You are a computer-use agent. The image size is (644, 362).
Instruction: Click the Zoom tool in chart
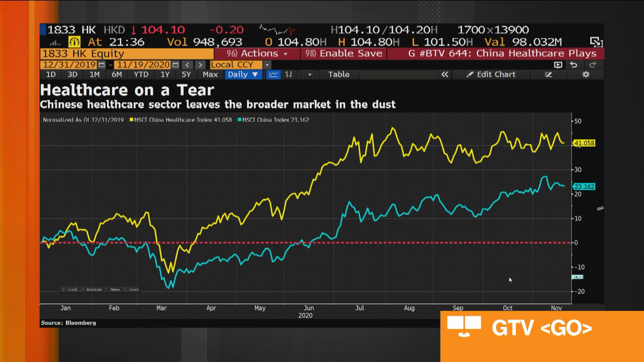pos(131,289)
